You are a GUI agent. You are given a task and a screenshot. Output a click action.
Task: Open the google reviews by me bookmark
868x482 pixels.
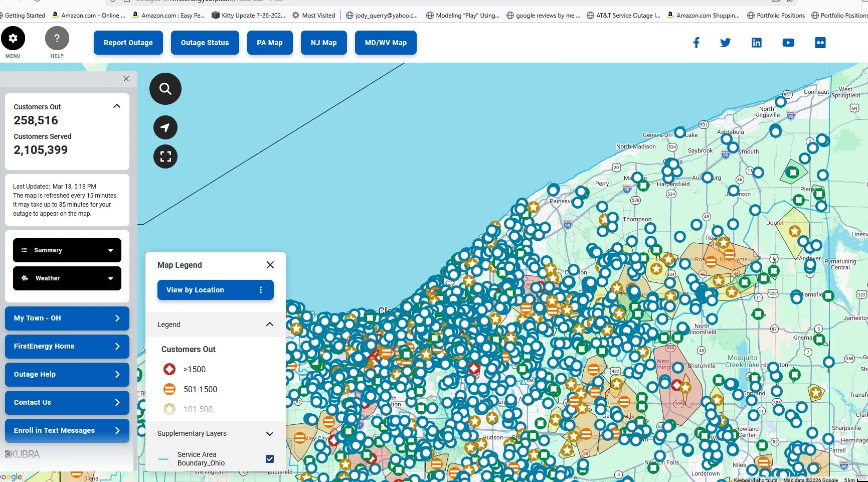coord(543,16)
